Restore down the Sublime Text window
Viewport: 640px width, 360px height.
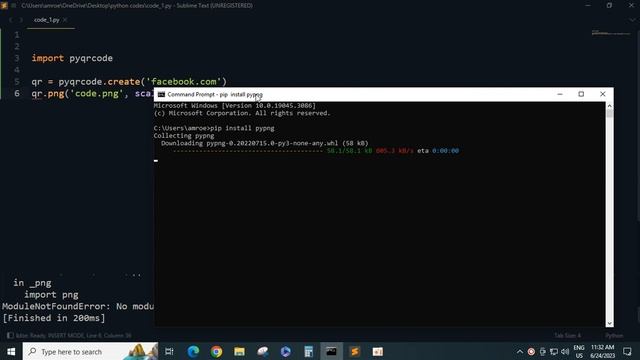coord(609,5)
